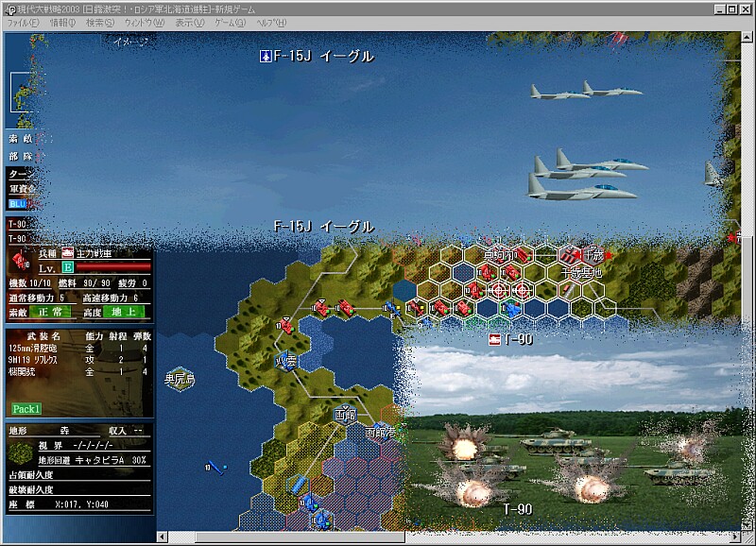Toggle the green 正常 search status
The image size is (756, 546).
[50, 313]
